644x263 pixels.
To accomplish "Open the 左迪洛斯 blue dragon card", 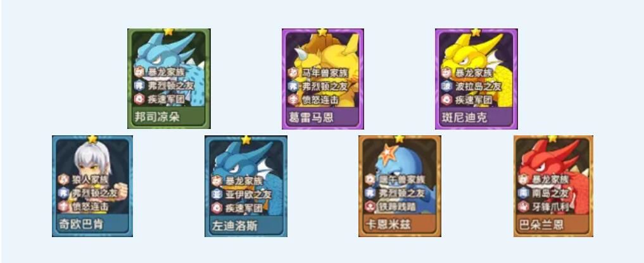I will coord(246,186).
